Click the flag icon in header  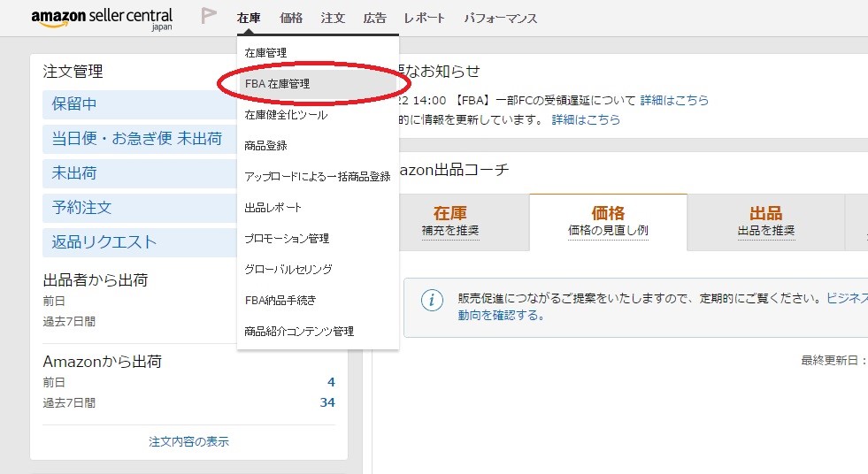point(208,16)
